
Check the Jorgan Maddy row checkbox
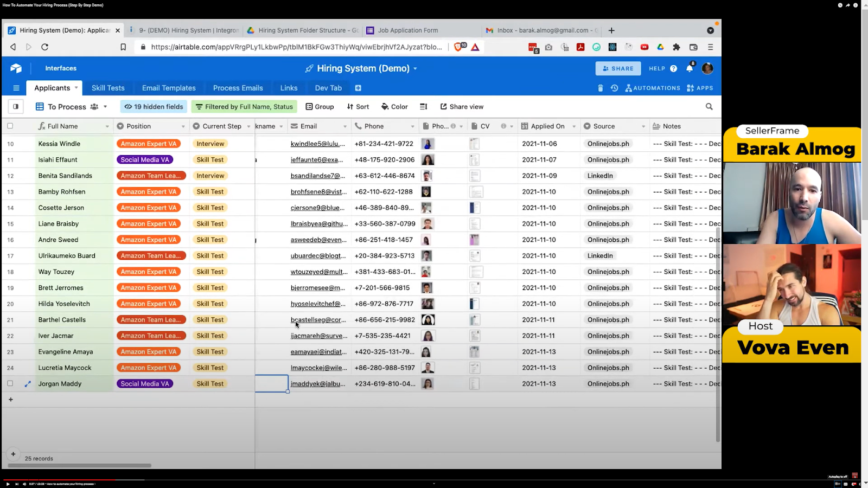(x=10, y=383)
